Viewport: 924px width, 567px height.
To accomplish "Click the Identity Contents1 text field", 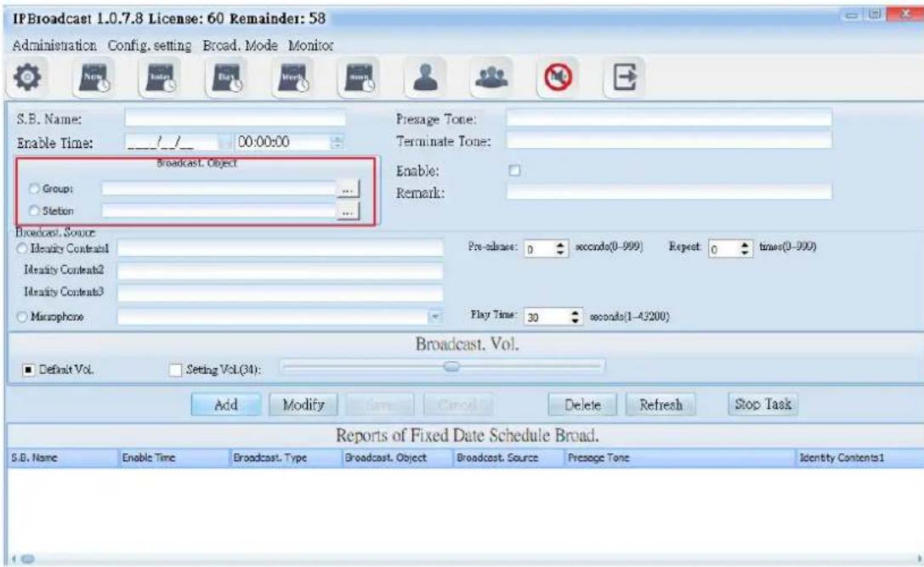I will click(x=280, y=249).
